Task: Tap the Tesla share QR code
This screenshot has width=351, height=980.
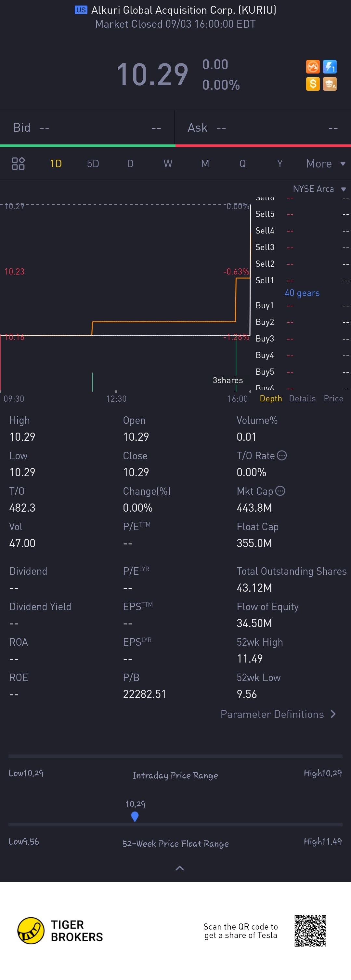Action: 310,931
